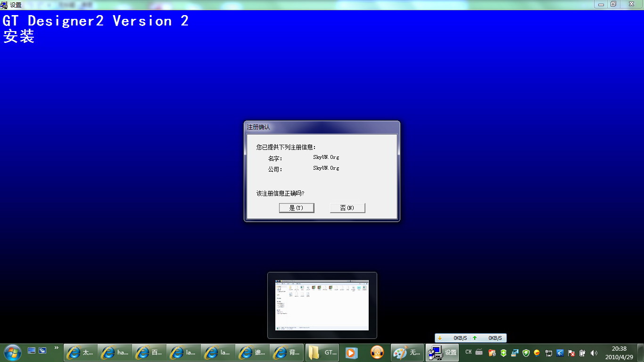Open the Windows Start menu orb

click(x=12, y=352)
